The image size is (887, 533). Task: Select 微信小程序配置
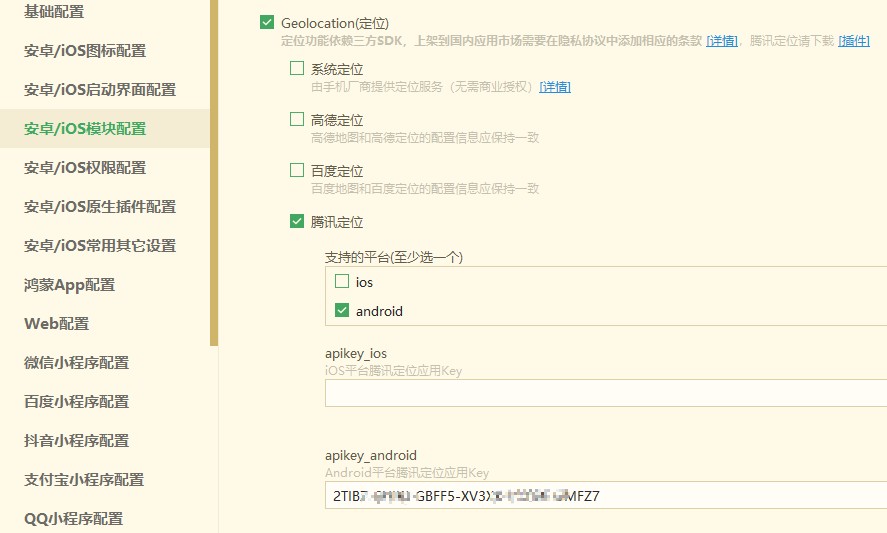point(76,363)
